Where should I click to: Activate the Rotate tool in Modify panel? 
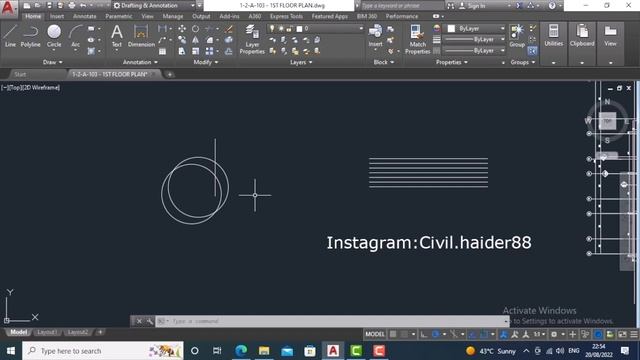(196, 29)
